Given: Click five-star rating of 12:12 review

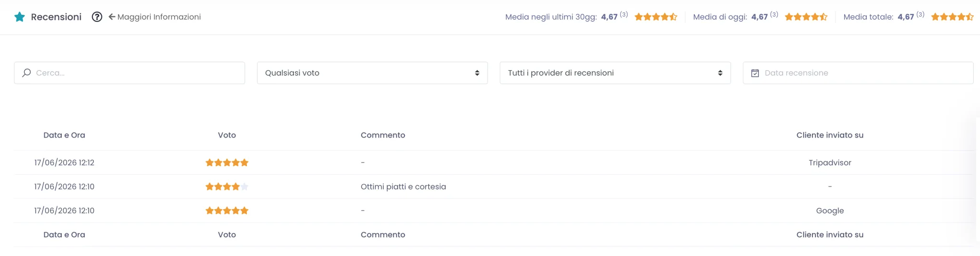Looking at the screenshot, I should (x=227, y=163).
